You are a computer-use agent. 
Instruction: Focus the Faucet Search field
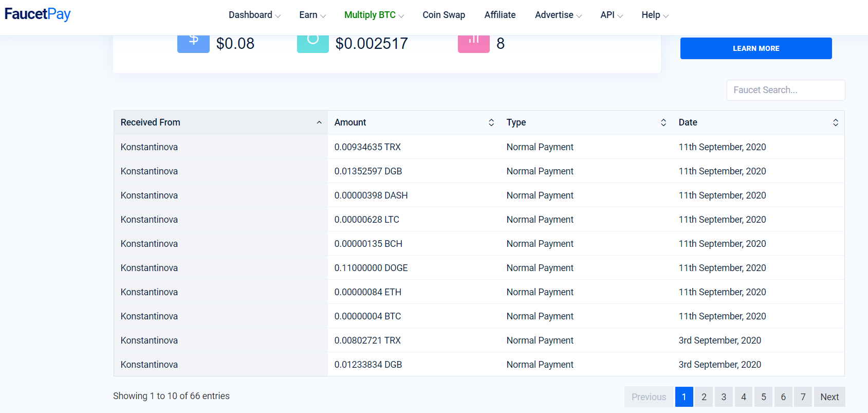click(x=786, y=90)
